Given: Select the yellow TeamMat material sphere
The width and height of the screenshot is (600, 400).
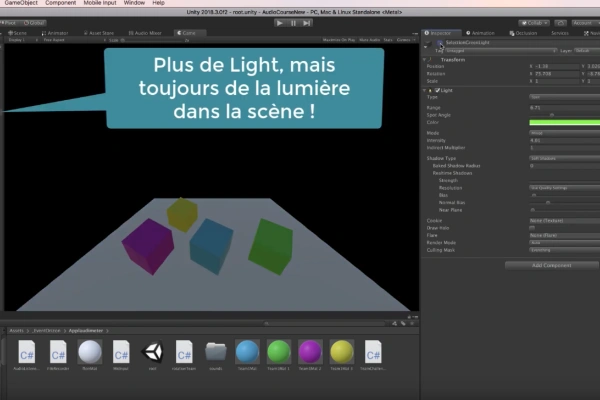Looking at the screenshot, I should pos(342,351).
